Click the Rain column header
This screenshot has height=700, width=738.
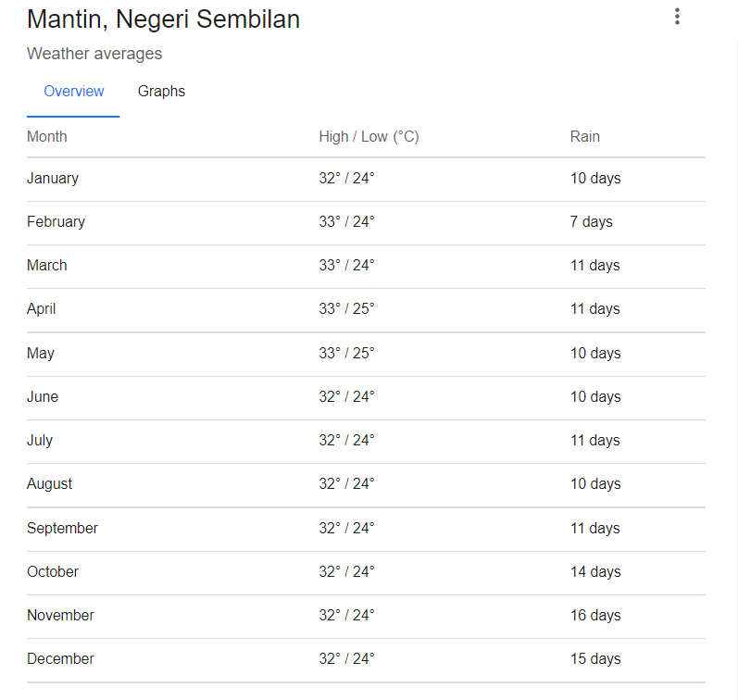pos(584,136)
